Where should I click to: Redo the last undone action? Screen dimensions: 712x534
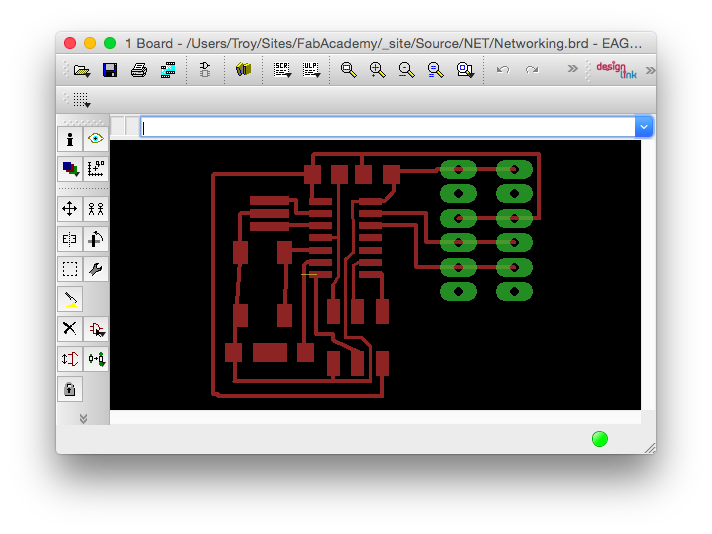(532, 69)
